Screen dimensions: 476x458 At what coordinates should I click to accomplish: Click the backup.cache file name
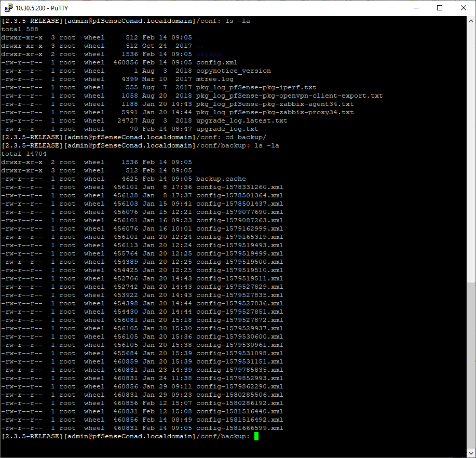point(221,179)
